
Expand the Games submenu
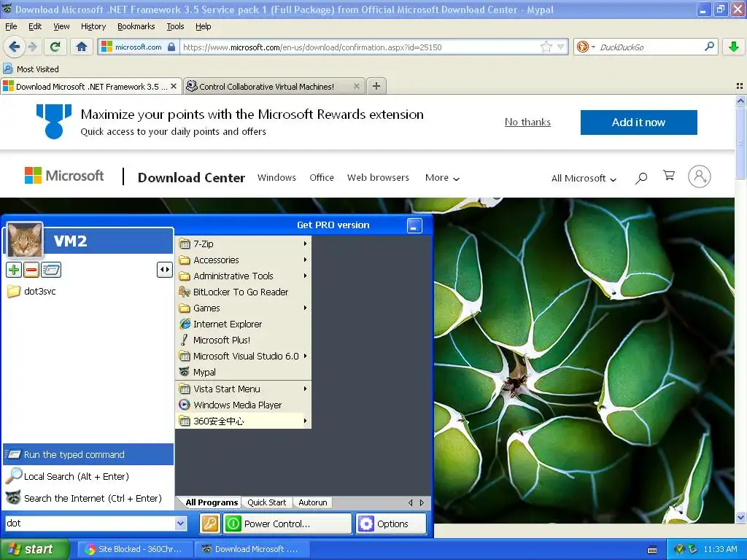click(x=243, y=308)
